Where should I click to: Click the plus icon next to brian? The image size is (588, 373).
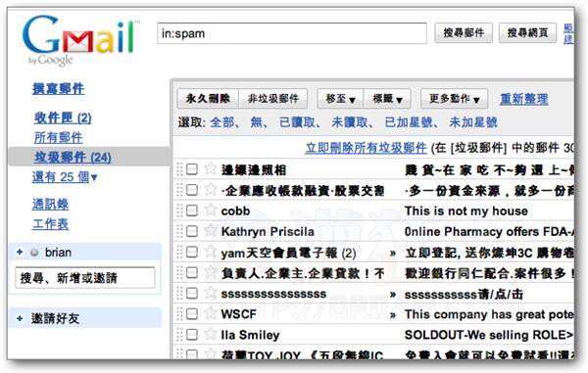tap(20, 252)
